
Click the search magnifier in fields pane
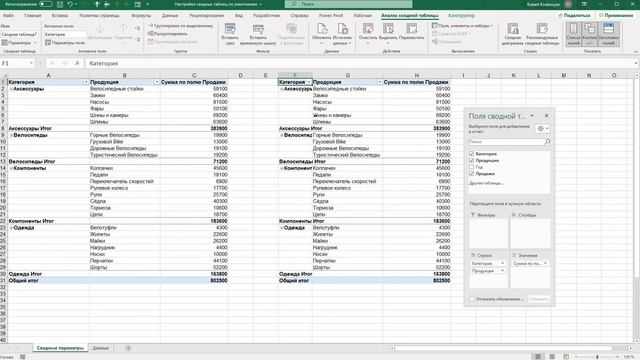(547, 142)
